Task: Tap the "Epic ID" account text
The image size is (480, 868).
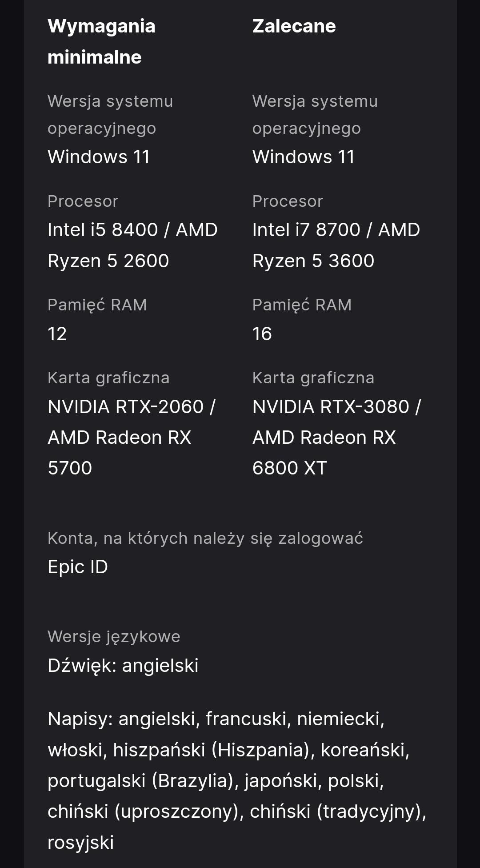Action: [x=78, y=567]
